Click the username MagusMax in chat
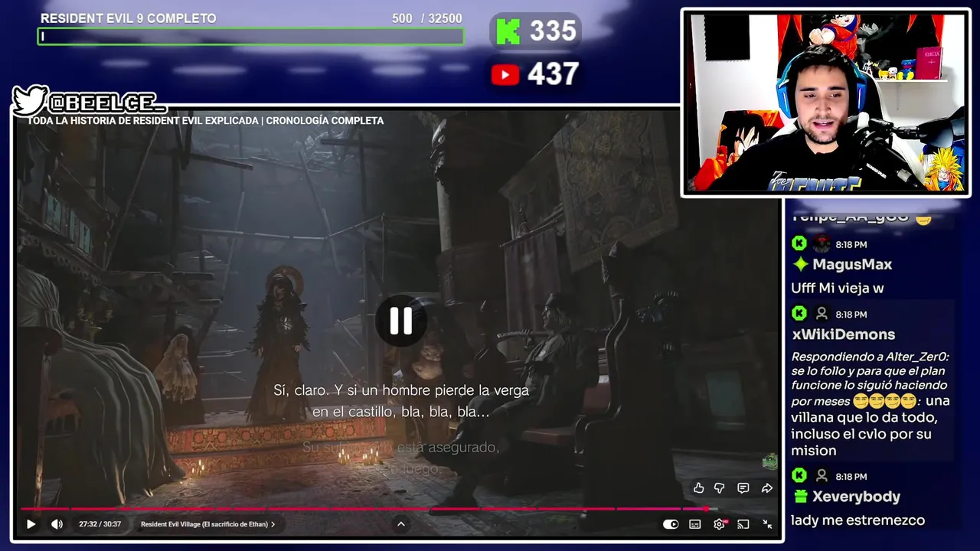 click(x=852, y=264)
